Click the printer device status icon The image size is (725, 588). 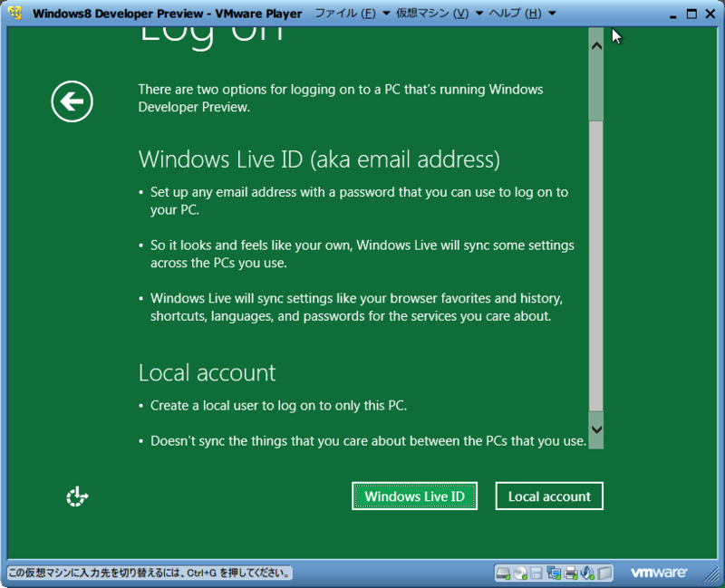point(571,574)
